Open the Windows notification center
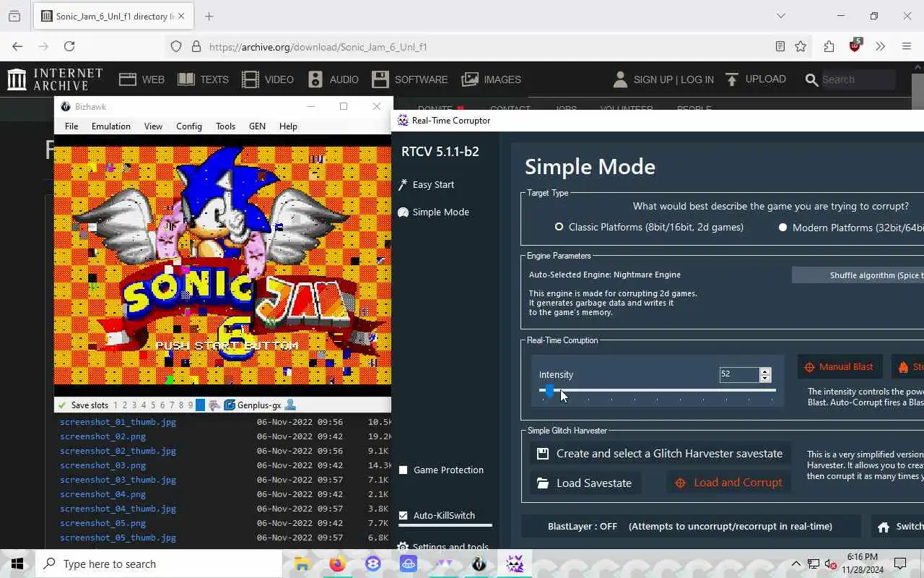Viewport: 924px width, 578px height. click(x=900, y=564)
